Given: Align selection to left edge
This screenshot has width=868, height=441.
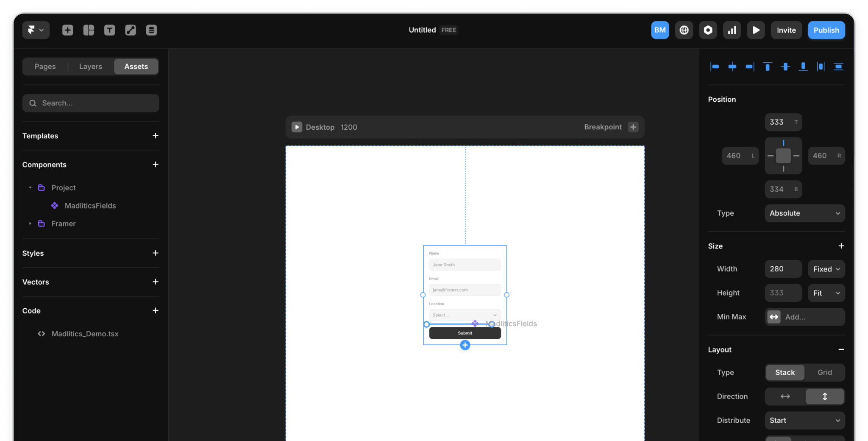Looking at the screenshot, I should coord(715,67).
